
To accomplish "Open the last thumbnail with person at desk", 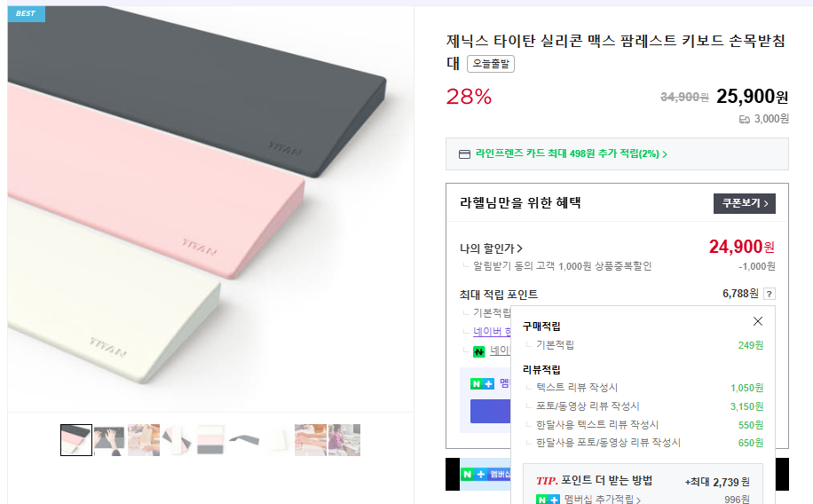I will click(x=344, y=440).
